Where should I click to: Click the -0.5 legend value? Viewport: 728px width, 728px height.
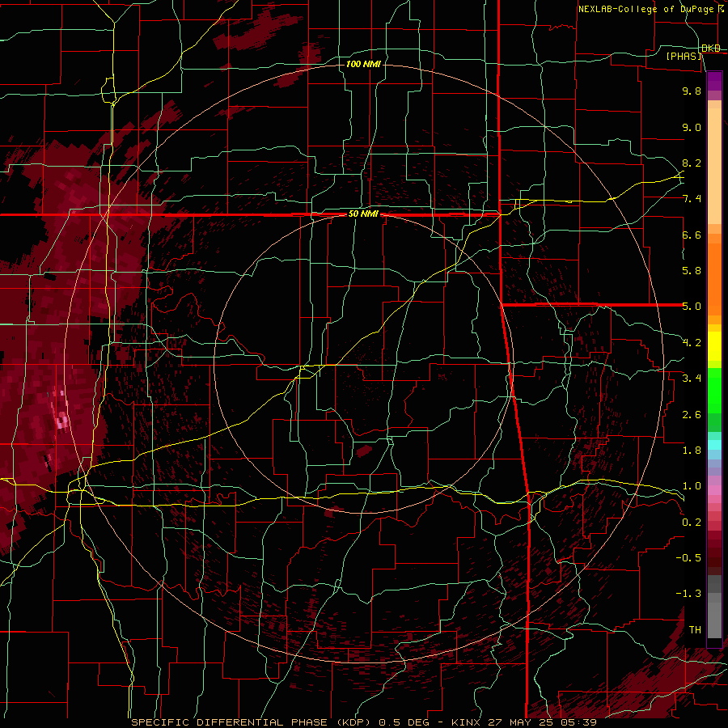pos(688,558)
